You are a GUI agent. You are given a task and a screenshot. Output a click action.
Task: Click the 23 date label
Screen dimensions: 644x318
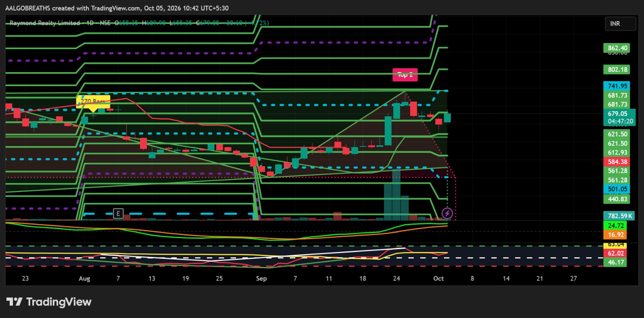click(x=25, y=279)
